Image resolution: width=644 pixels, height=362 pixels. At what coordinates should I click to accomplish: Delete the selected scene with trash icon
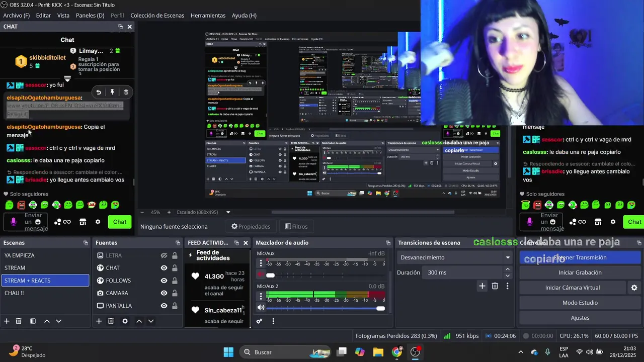(x=19, y=321)
